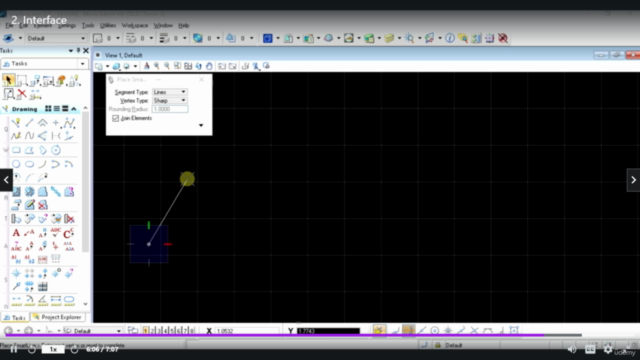
Task: Select the Place Cell star tool
Action: (x=16, y=273)
